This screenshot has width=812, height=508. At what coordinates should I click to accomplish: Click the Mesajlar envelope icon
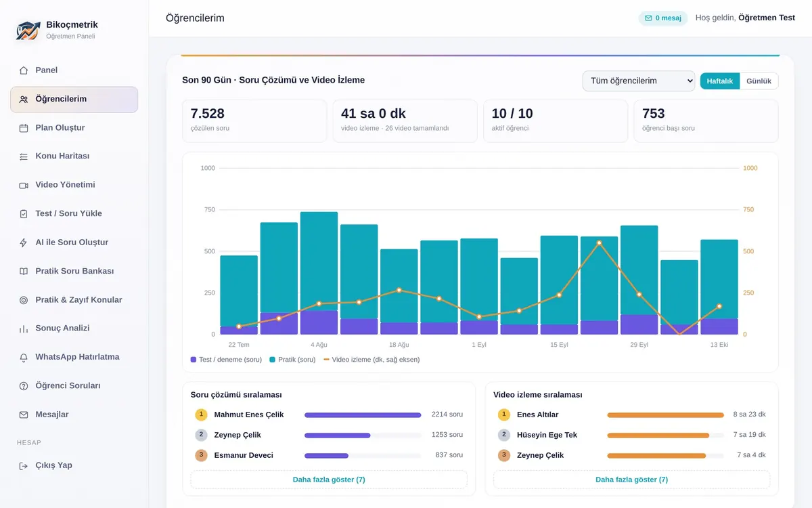coord(24,415)
